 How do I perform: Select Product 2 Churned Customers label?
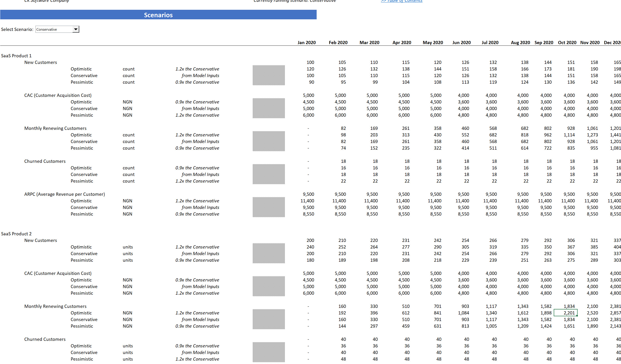45,339
